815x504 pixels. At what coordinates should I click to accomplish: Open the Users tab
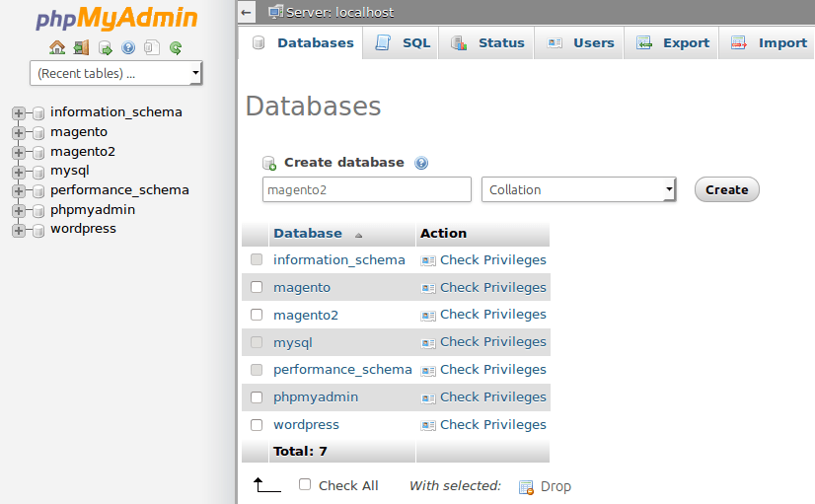pos(578,43)
